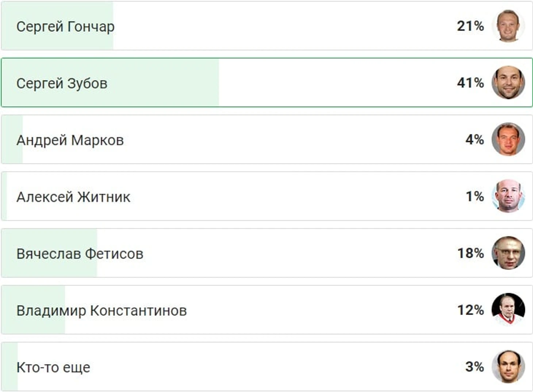Select the Алексей Житник name label
Screen dimensions: 533x392
[73, 197]
